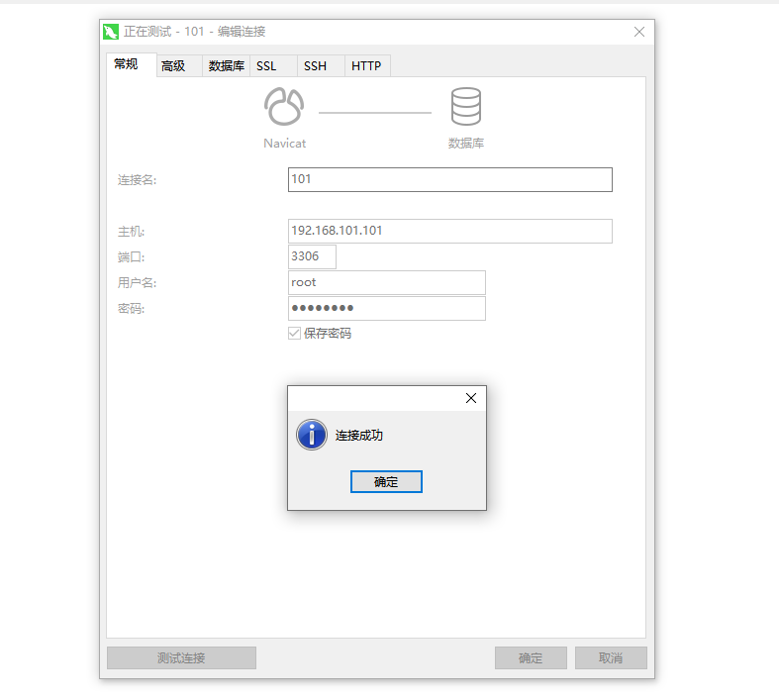Click the 用户名: label
The height and width of the screenshot is (700, 779).
tap(138, 283)
